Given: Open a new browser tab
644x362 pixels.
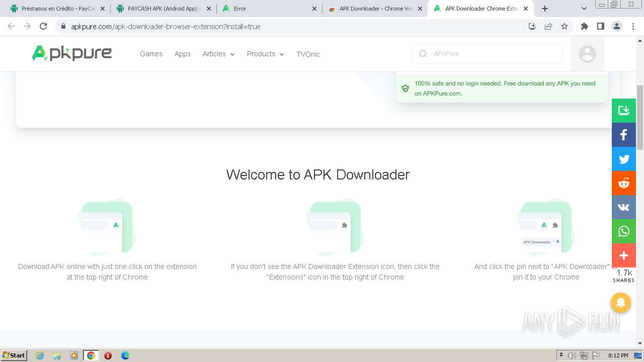Looking at the screenshot, I should [x=545, y=9].
